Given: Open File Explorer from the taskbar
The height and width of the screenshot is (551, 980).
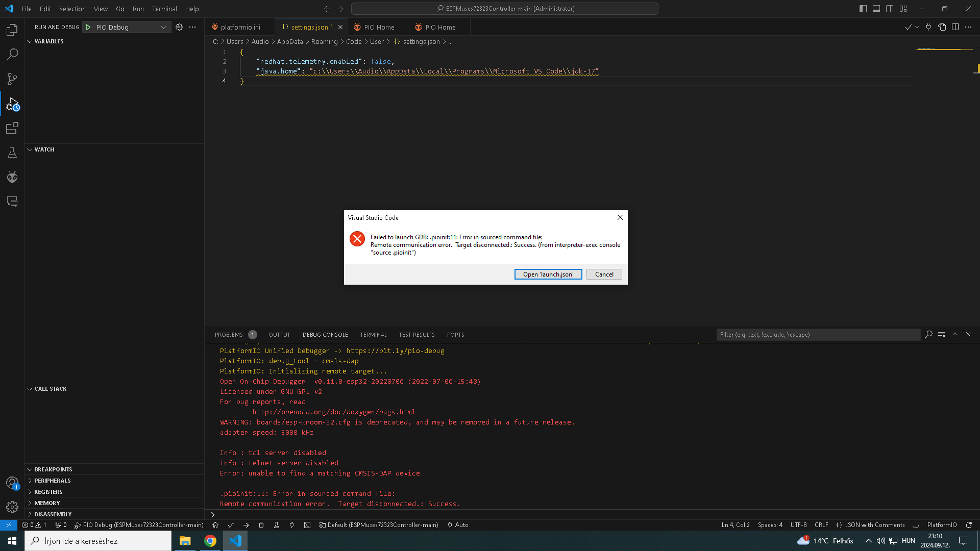Looking at the screenshot, I should coord(185,541).
